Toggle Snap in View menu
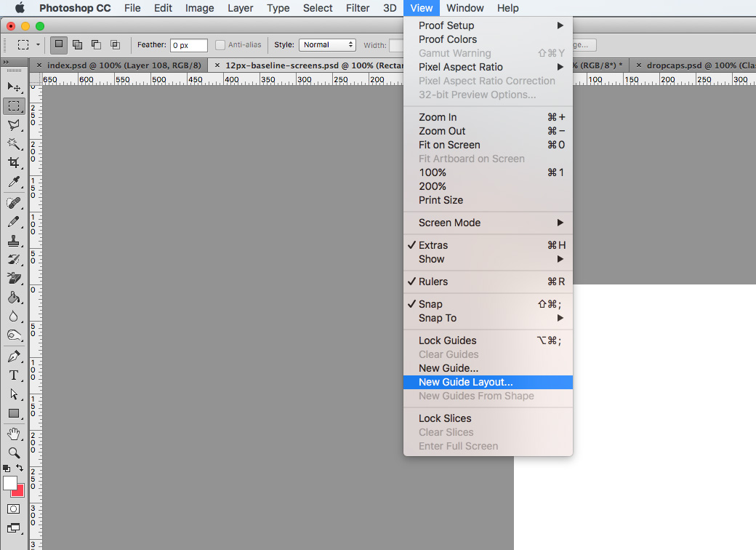The width and height of the screenshot is (756, 550). click(x=488, y=304)
